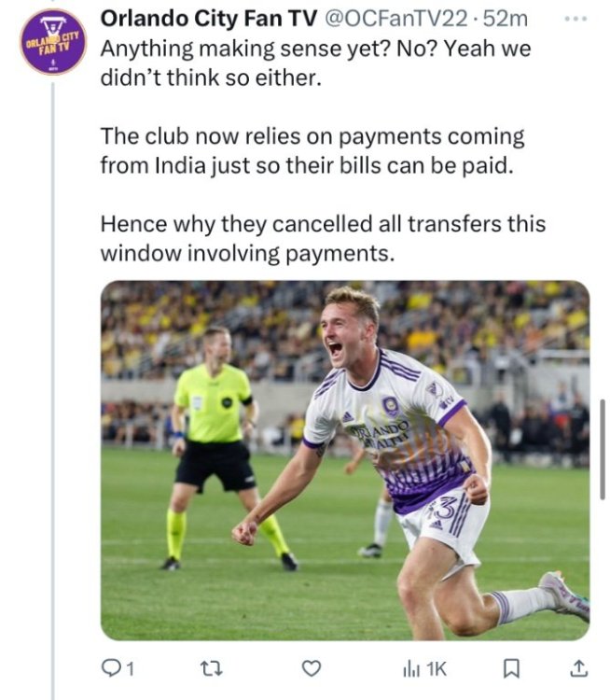Like the tweet with the heart icon
Viewport: 610px width, 700px height.
pos(312,668)
